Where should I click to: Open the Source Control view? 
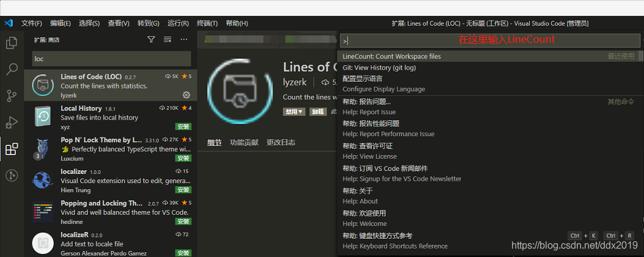coord(12,96)
